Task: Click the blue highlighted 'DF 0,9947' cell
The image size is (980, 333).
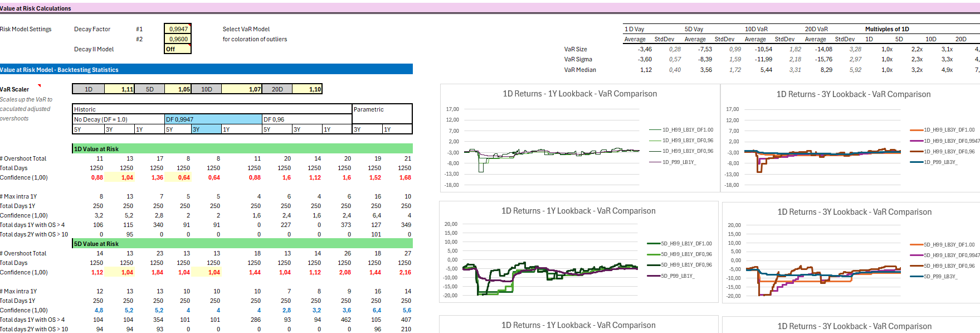Action: (x=213, y=119)
